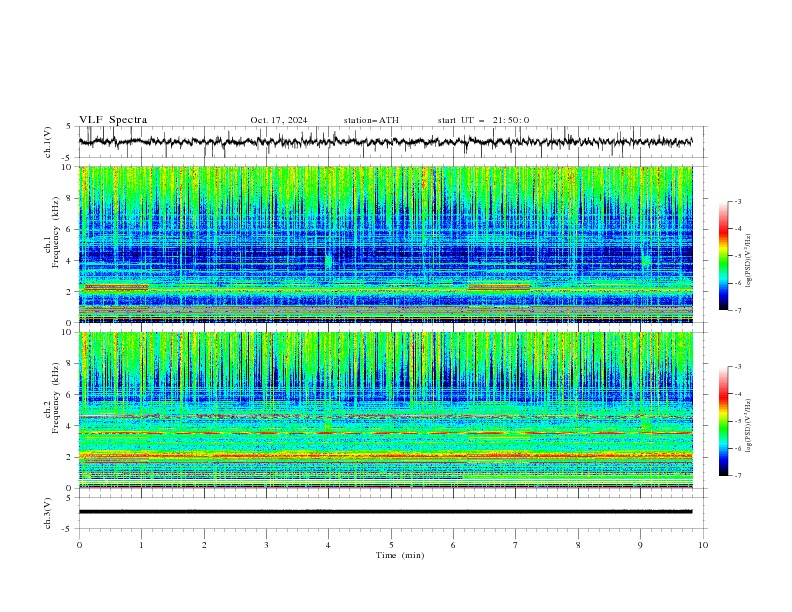The width and height of the screenshot is (792, 612).
Task: Select the "Time (min)" x-axis label
Action: pos(400,555)
